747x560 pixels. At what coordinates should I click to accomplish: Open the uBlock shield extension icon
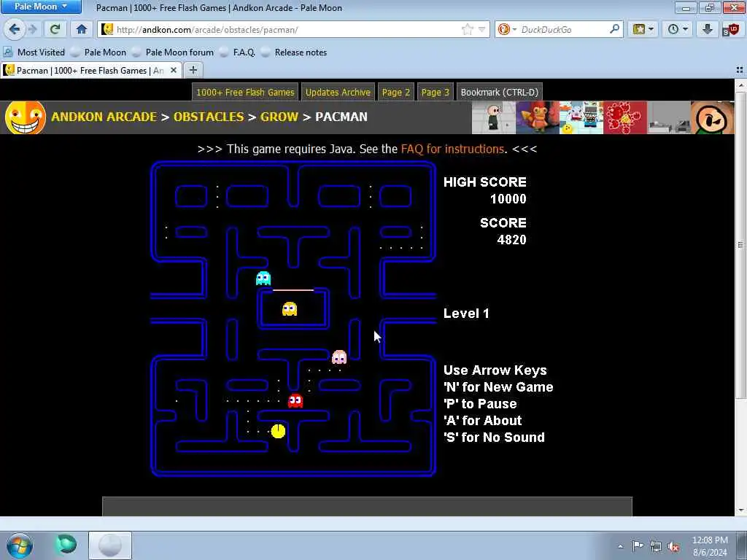730,29
